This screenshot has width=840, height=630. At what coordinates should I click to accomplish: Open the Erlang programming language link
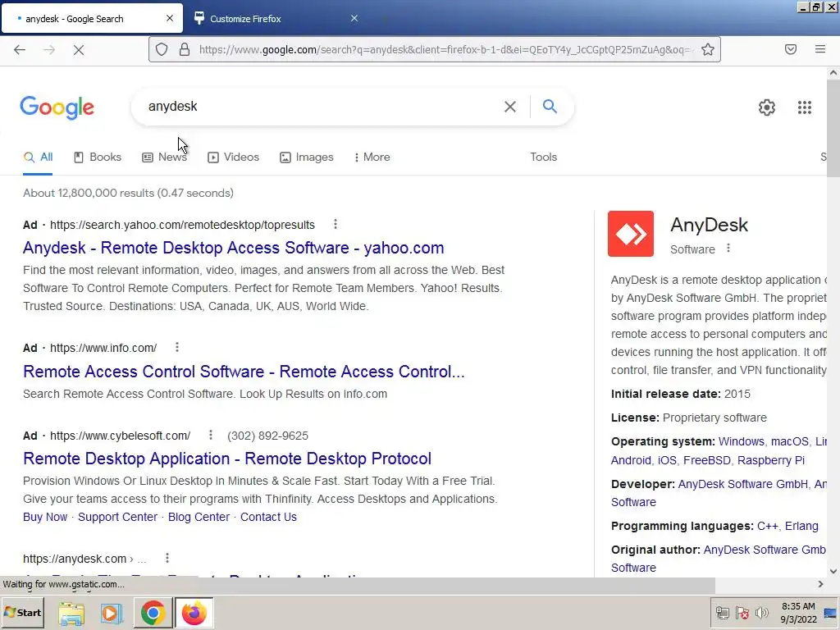click(x=801, y=526)
